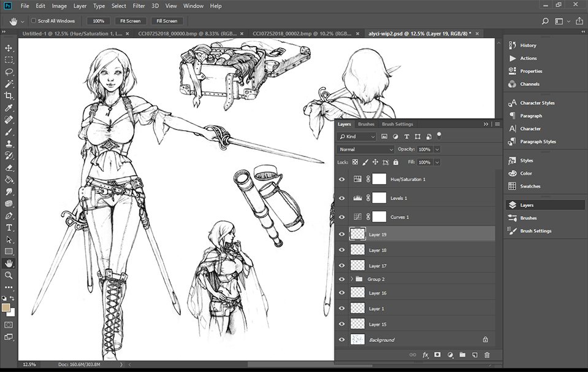Hide the Background layer visibility eye
Screen dimensions: 588x372
click(342, 339)
